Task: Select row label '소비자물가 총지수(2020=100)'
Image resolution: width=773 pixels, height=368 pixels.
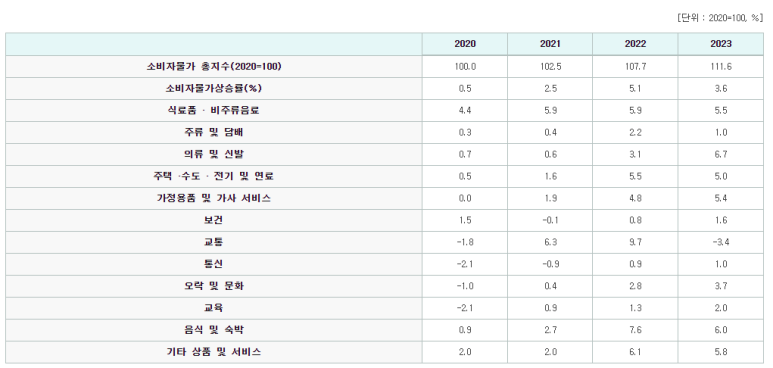Action: pos(214,67)
